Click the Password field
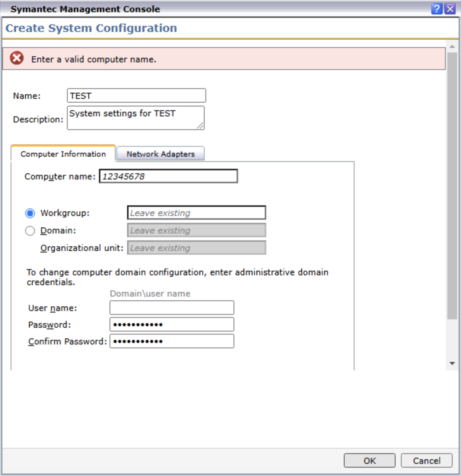 (172, 324)
